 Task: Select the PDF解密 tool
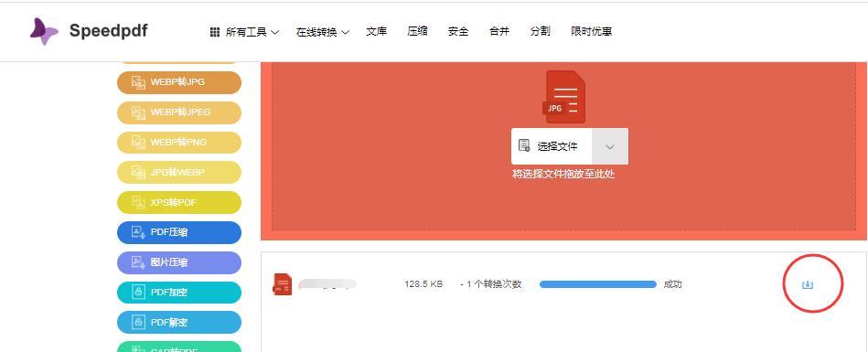(x=179, y=322)
